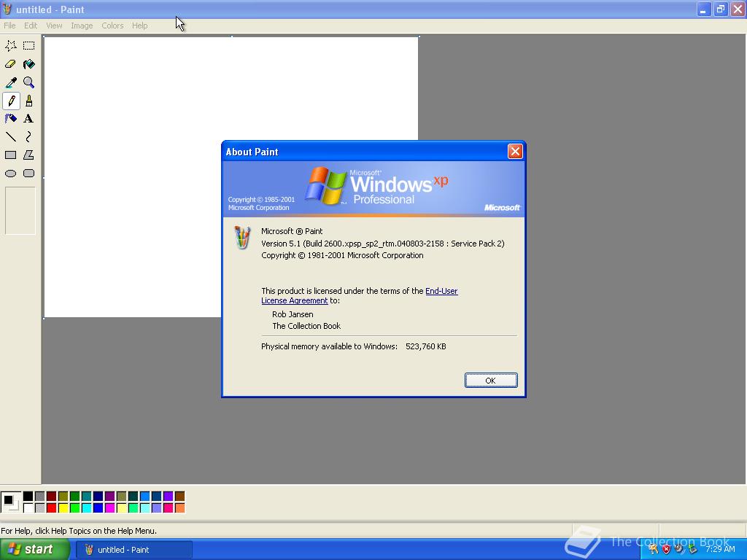Screen dimensions: 747x560
Task: Choose the Airbrush spray tool
Action: 10,119
